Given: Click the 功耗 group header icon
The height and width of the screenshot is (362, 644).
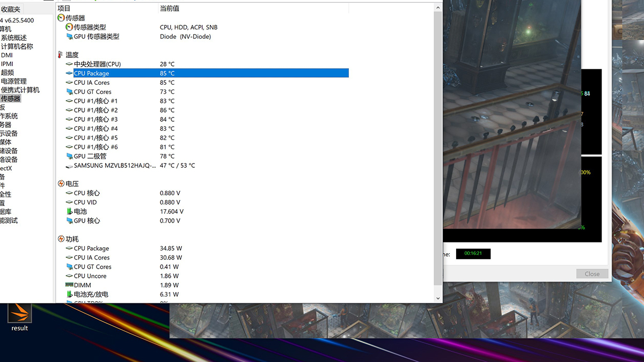Looking at the screenshot, I should tap(61, 239).
